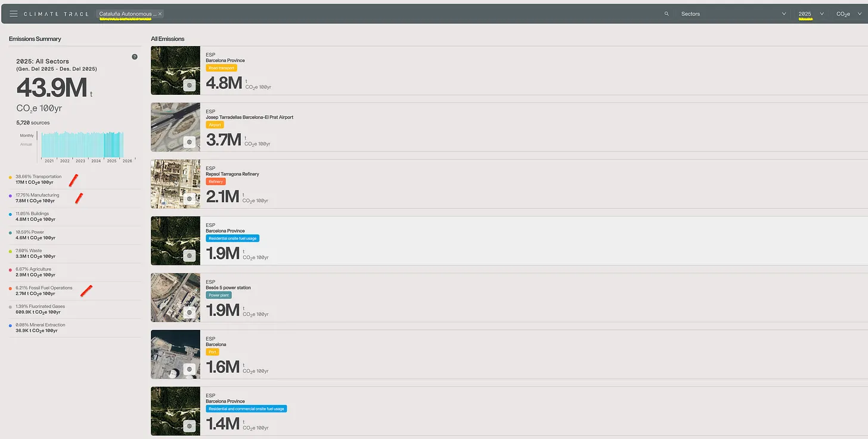Select the Fossil Fuel Operations sector row
Viewport: 868px width, 439px height.
click(75, 290)
